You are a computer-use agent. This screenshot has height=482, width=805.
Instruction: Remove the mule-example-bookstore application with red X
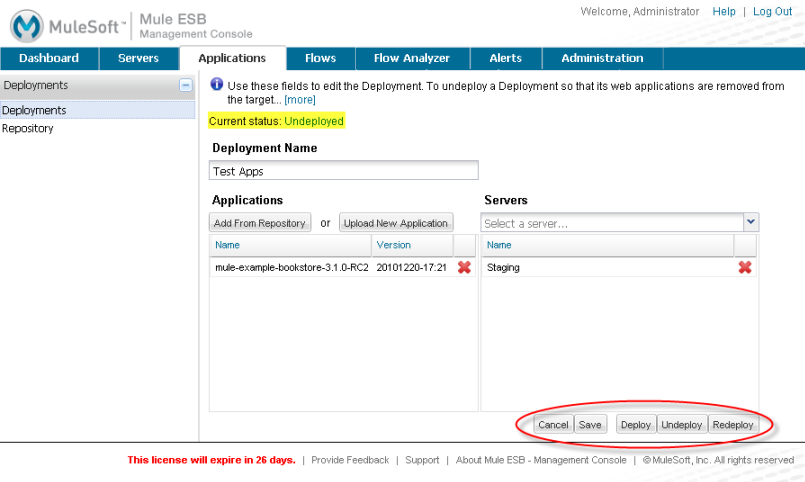click(x=464, y=268)
